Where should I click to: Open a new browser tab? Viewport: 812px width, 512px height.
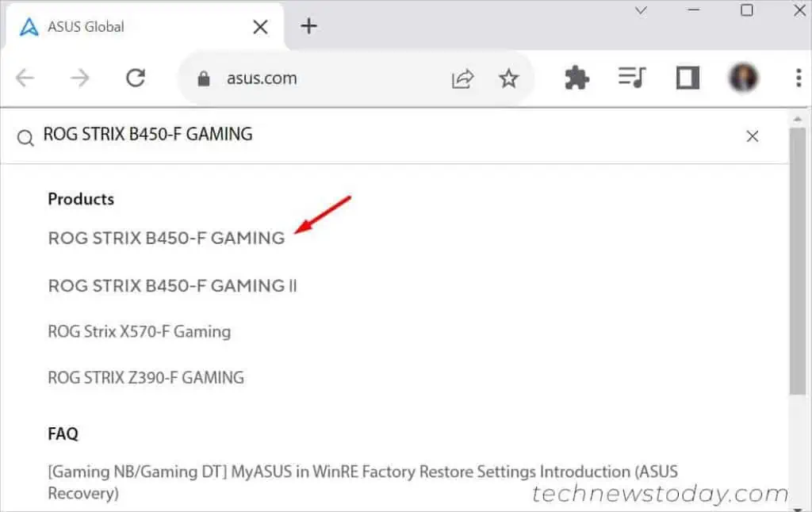pos(308,26)
